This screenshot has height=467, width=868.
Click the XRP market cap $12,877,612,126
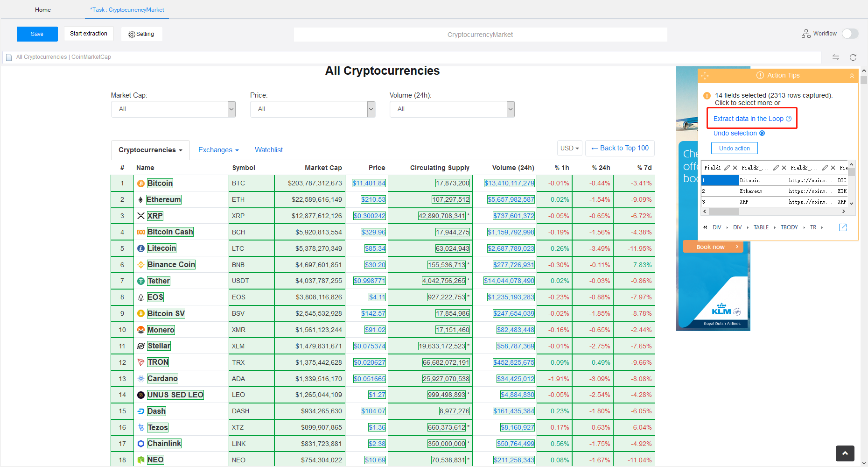(316, 216)
